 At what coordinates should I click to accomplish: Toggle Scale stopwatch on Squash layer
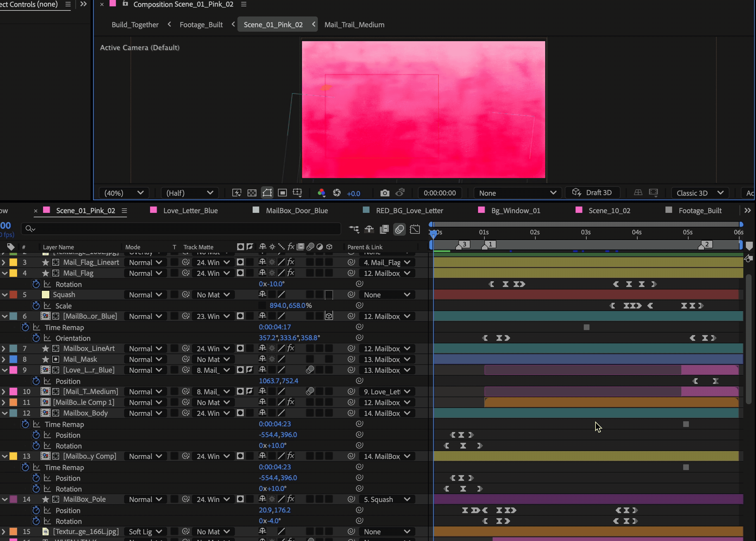pyautogui.click(x=36, y=305)
